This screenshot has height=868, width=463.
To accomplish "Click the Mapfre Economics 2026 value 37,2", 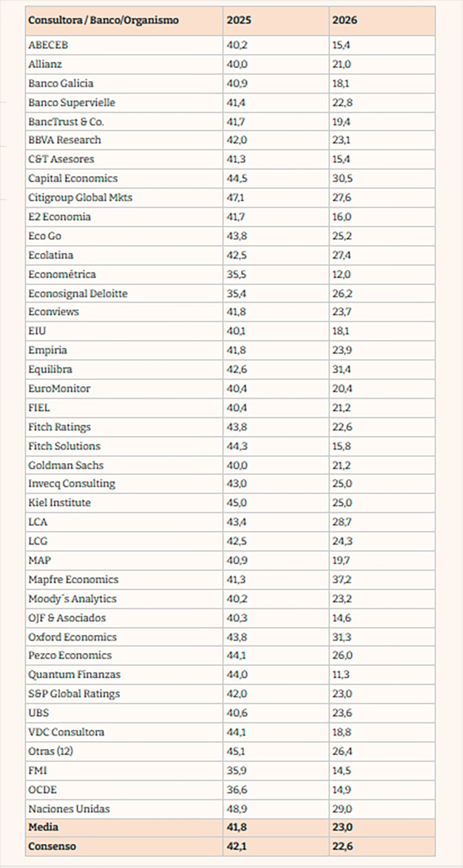I will (x=342, y=580).
